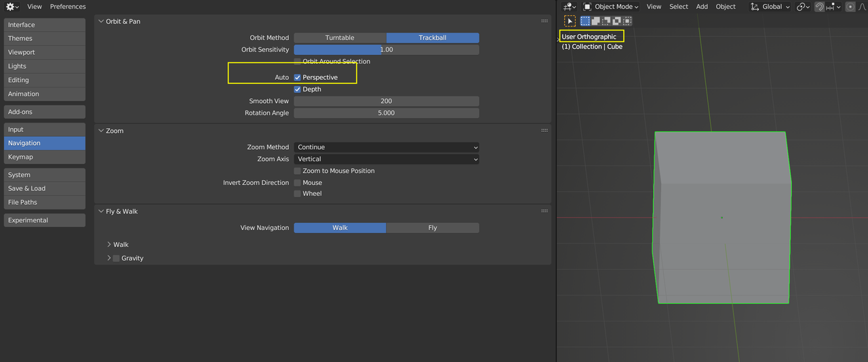Screen dimensions: 868x362
Task: Choose the Extend Selection mode icon
Action: click(596, 21)
